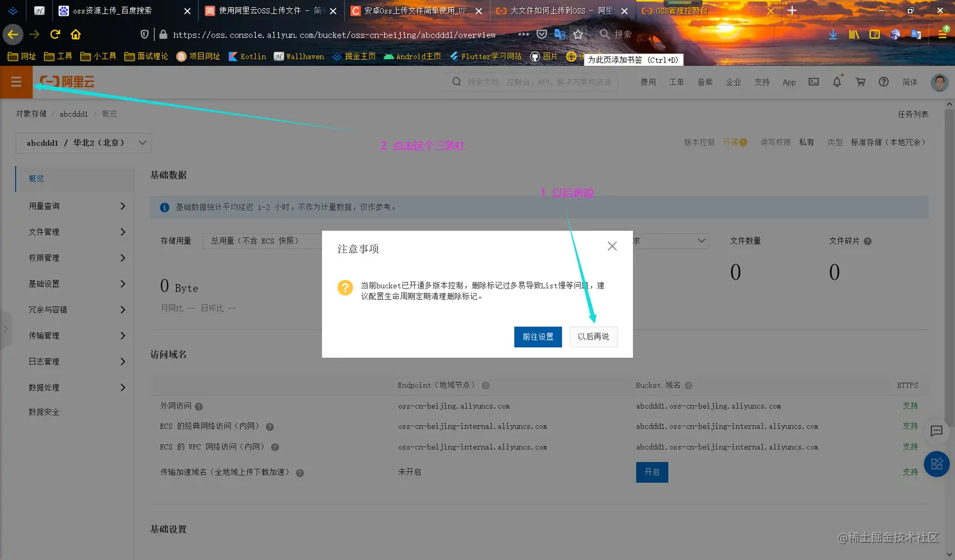Click the 前往设置 button in dialog
Viewport: 955px width, 560px height.
[x=538, y=337]
